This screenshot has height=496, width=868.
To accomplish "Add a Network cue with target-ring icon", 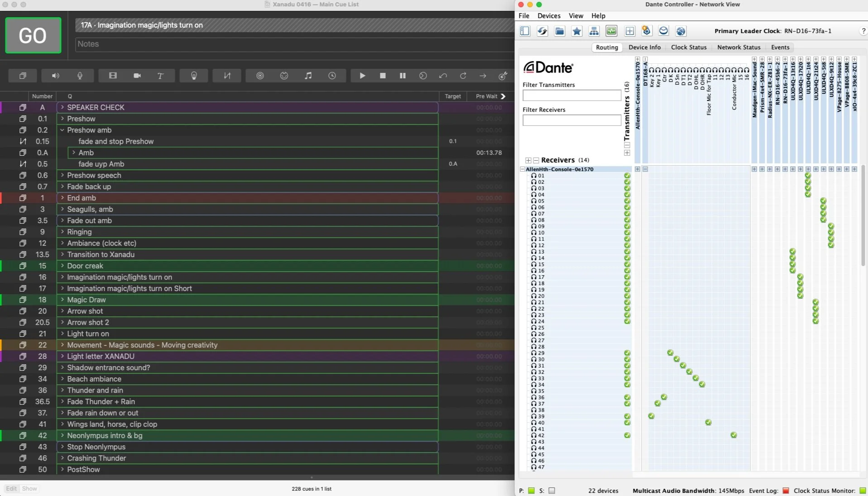I will (x=260, y=76).
